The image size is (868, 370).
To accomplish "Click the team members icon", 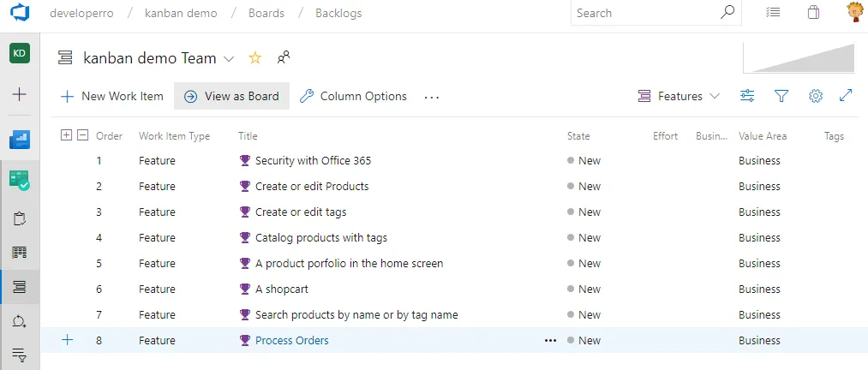I will (x=284, y=58).
